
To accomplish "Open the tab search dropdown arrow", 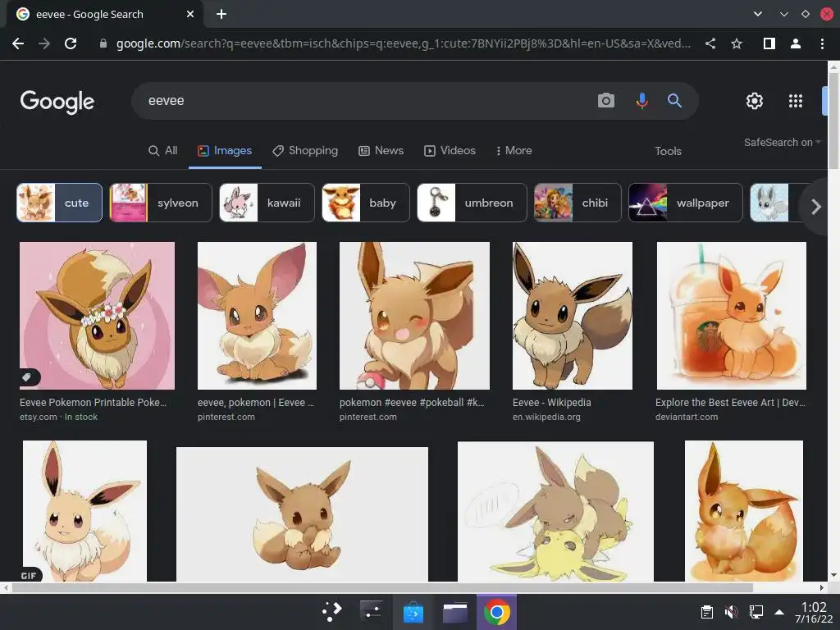I will (x=757, y=14).
